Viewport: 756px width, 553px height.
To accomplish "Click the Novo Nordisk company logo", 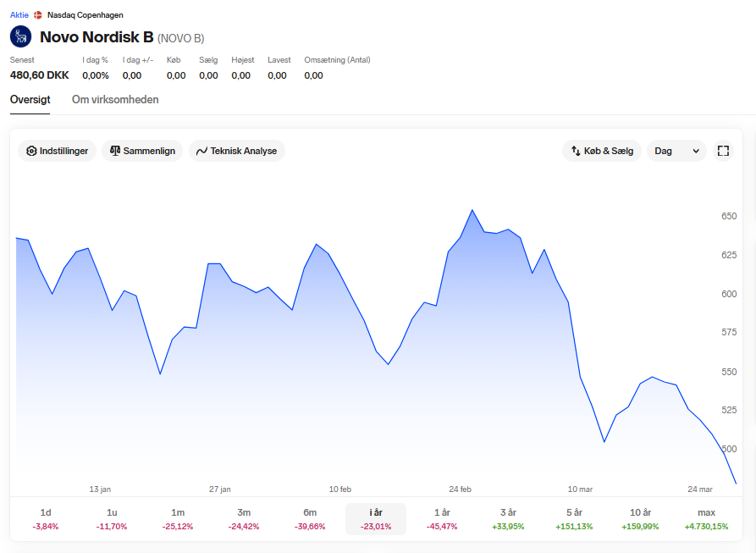I will pos(20,36).
